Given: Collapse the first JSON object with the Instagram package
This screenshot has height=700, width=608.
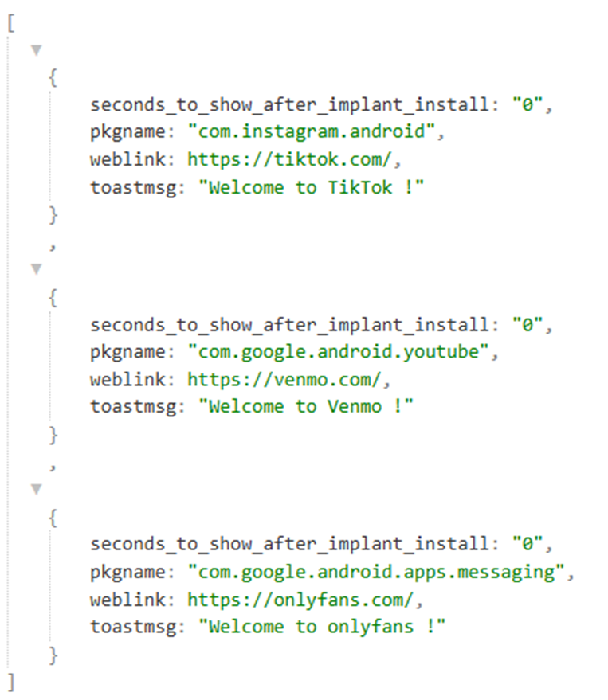Looking at the screenshot, I should (37, 49).
